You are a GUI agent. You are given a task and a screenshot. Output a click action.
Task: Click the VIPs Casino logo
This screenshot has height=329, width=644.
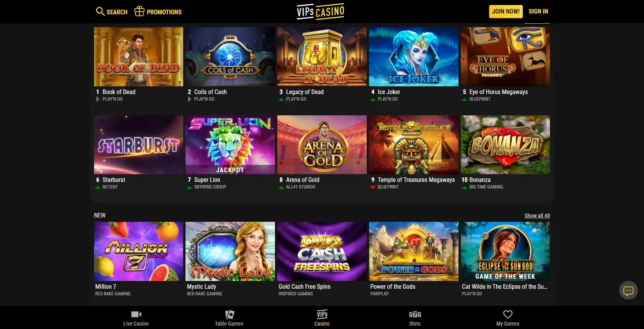click(x=321, y=11)
